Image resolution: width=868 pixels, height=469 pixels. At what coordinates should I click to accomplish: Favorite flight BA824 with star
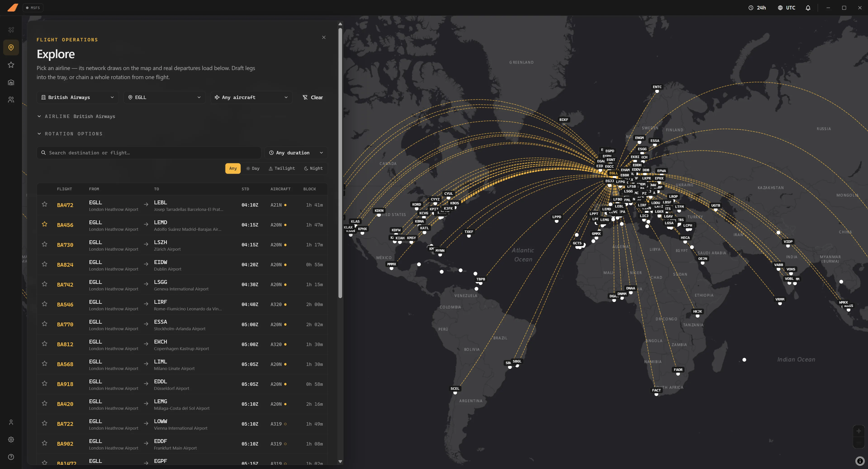(x=45, y=264)
